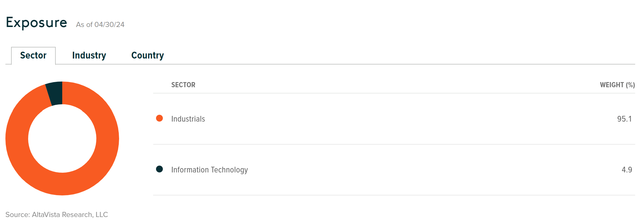Open the Country tab

tap(148, 55)
